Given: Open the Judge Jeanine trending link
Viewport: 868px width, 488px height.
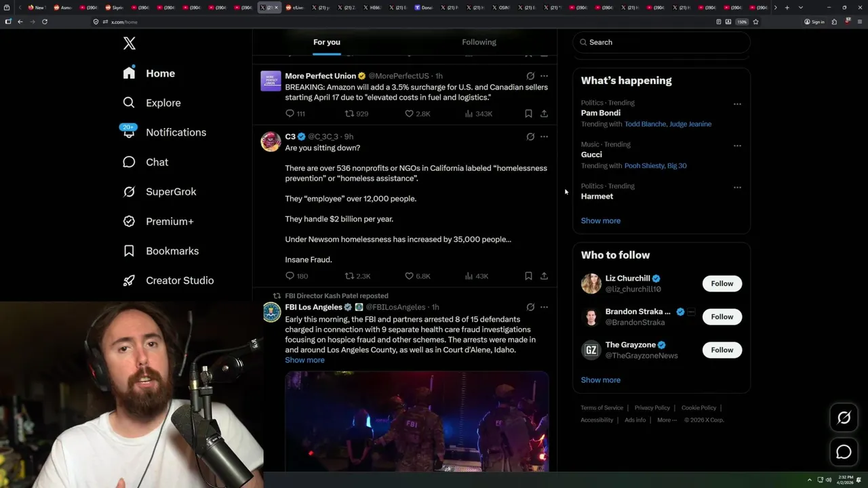Looking at the screenshot, I should pyautogui.click(x=690, y=124).
